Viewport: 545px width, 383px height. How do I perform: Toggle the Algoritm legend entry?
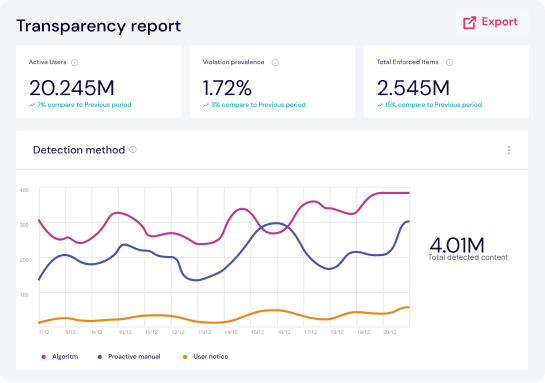(x=60, y=357)
